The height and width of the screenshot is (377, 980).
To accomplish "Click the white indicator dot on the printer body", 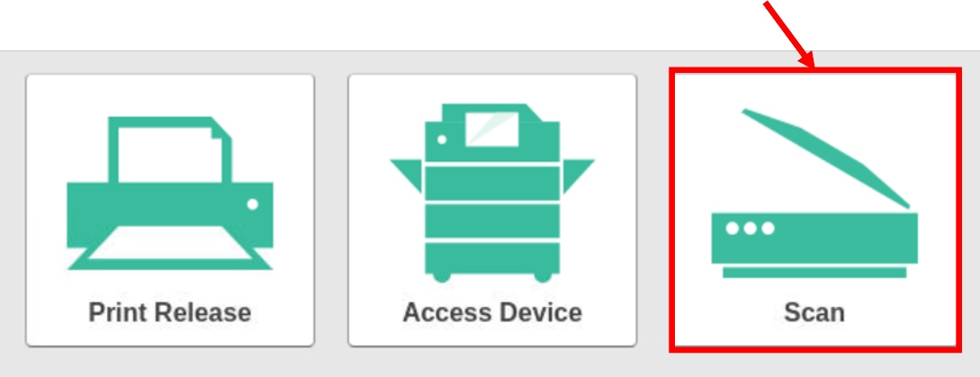I will (x=253, y=204).
